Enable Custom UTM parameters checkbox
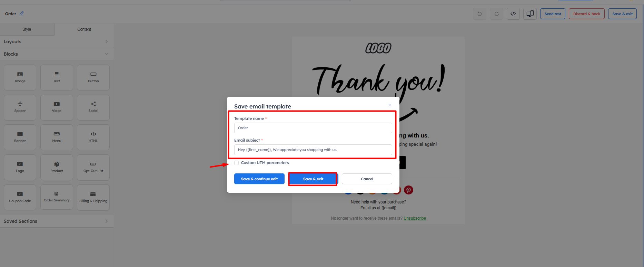The image size is (644, 267). (237, 163)
